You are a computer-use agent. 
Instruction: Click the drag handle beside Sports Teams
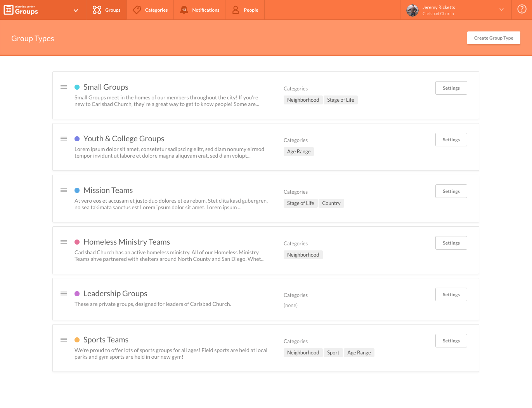tap(64, 340)
